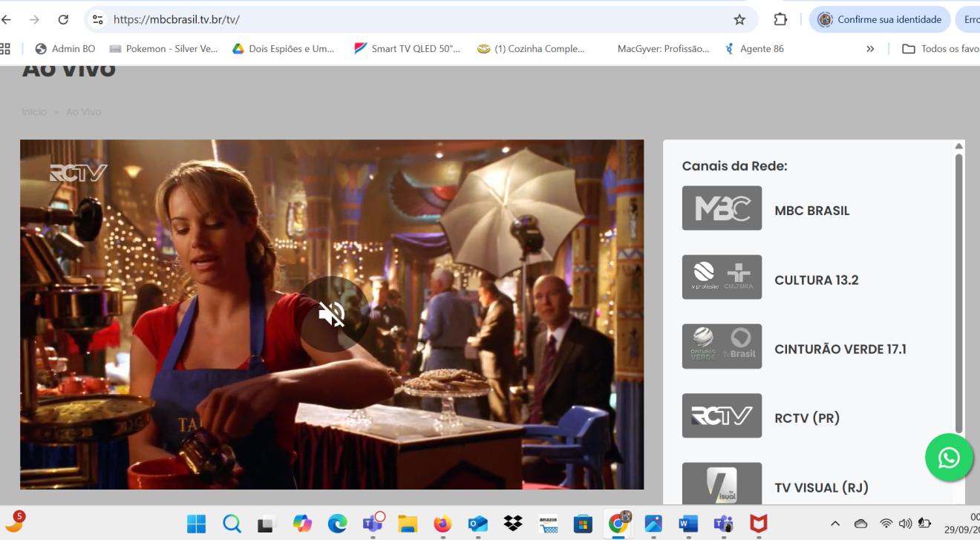This screenshot has width=980, height=540.
Task: Click the scroll-up arrow of channel list
Action: coord(958,146)
